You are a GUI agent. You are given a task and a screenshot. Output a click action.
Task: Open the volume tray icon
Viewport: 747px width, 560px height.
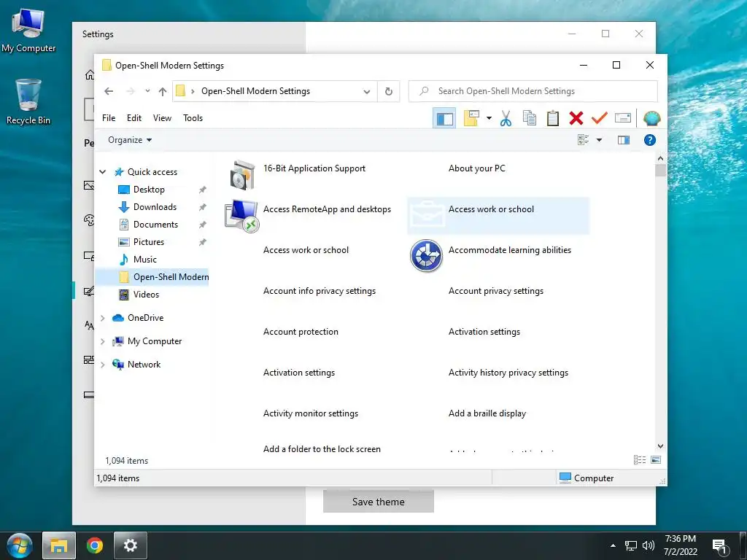click(x=649, y=545)
